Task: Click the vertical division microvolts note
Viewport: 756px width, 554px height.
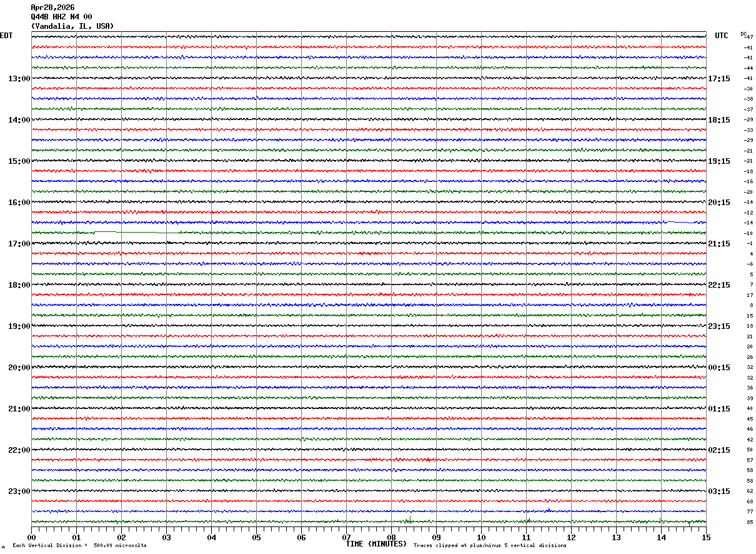Action: tap(79, 546)
